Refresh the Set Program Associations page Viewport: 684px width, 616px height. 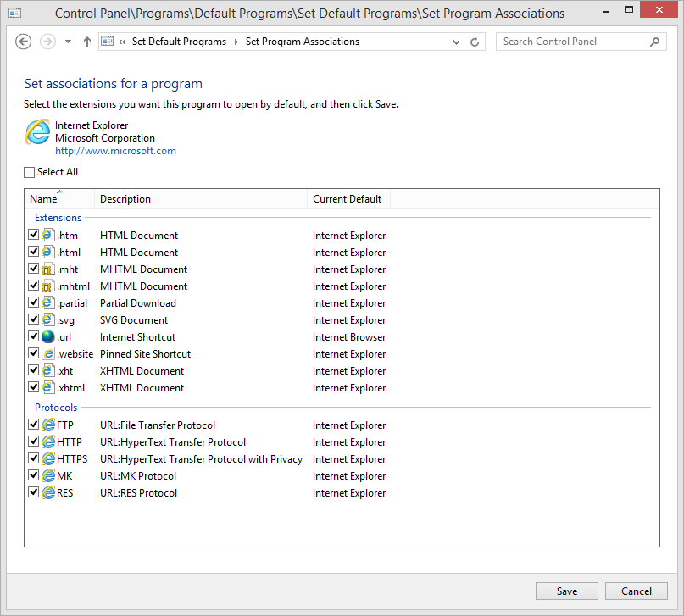[x=475, y=42]
